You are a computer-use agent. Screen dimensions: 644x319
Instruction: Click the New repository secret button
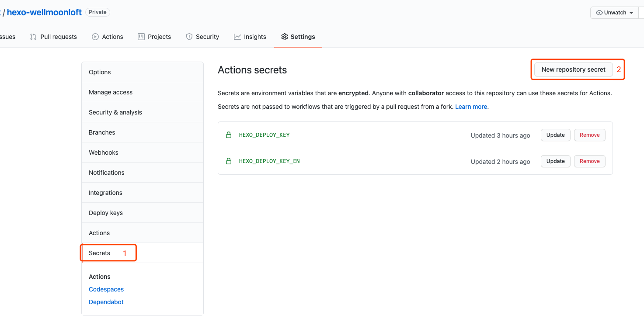pyautogui.click(x=573, y=69)
